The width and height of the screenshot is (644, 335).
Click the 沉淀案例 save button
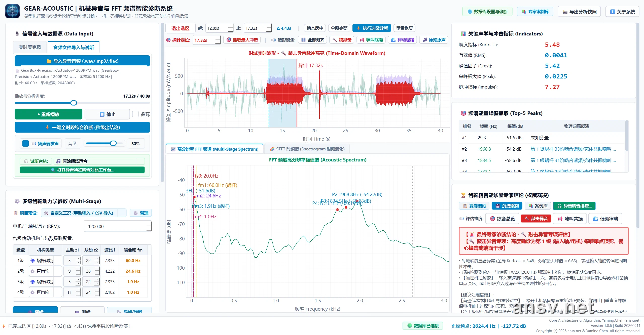(507, 206)
